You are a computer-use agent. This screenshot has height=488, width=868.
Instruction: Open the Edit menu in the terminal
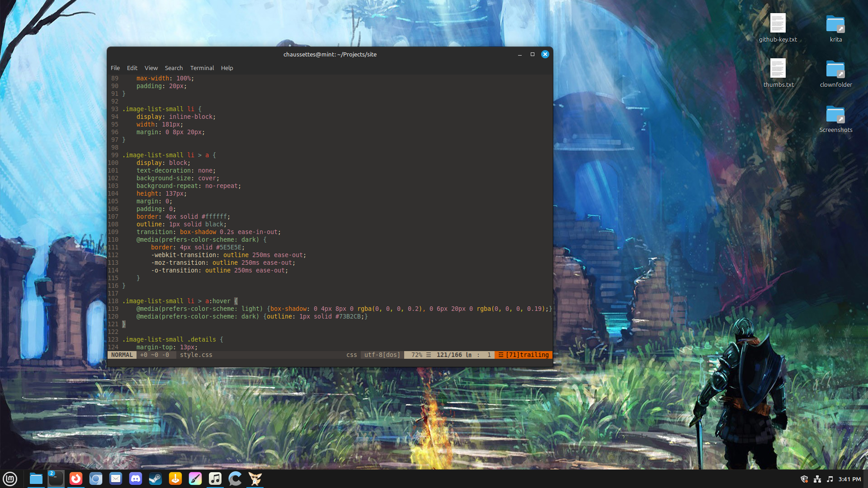132,68
